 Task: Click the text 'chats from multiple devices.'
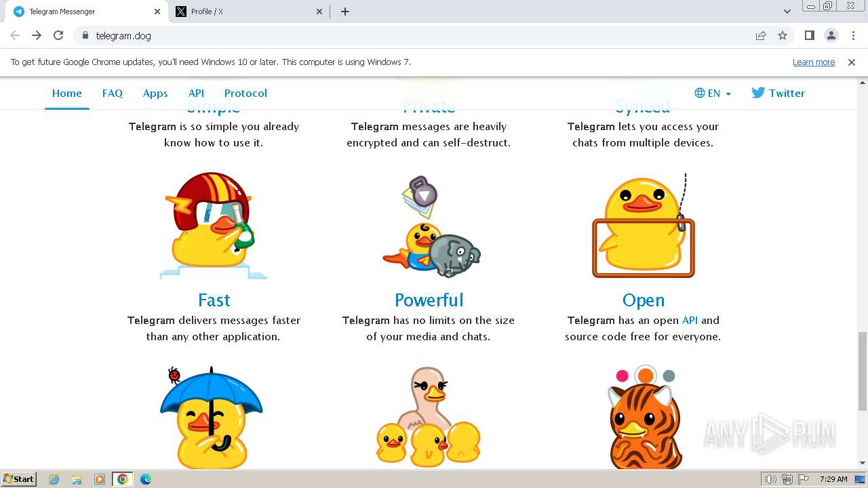643,142
